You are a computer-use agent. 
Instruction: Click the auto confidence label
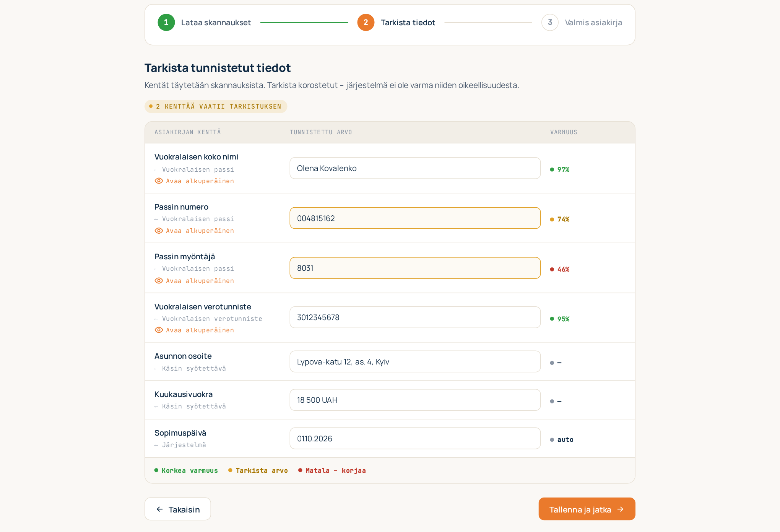(x=562, y=440)
